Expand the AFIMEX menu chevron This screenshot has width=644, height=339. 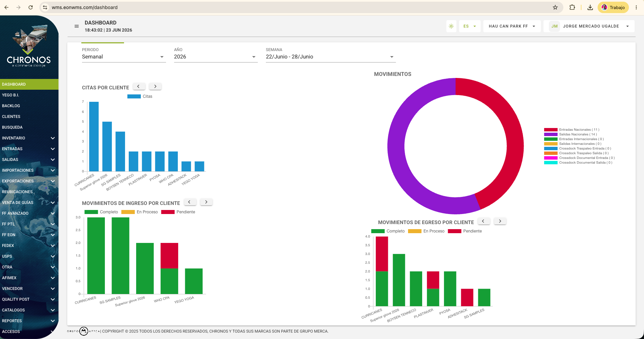point(53,278)
